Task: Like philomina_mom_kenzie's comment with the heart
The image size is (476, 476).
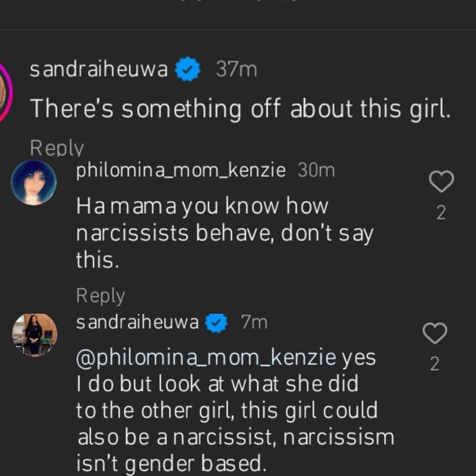Action: pyautogui.click(x=441, y=182)
